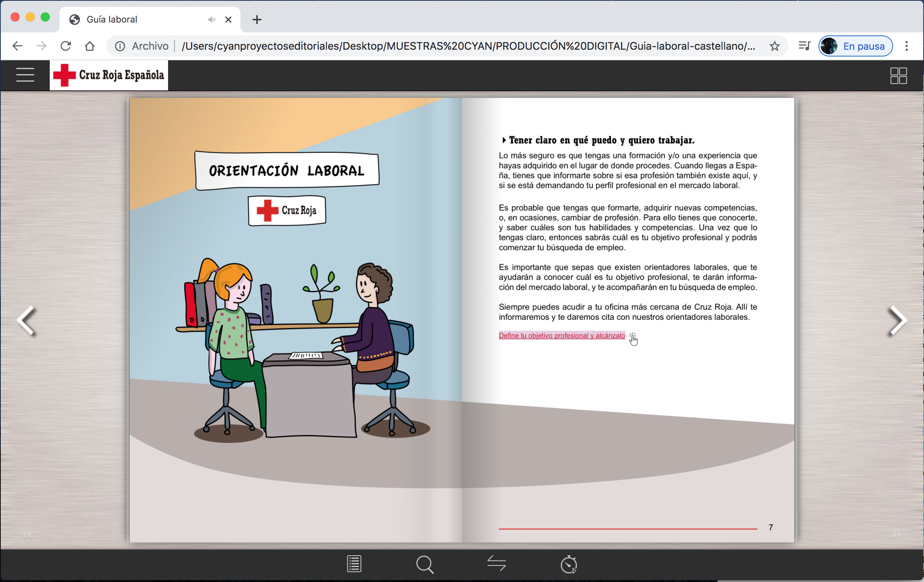
Task: Open the hamburger menu in viewer header
Action: point(25,75)
